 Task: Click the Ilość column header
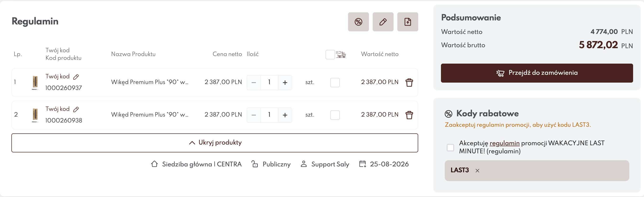[253, 54]
